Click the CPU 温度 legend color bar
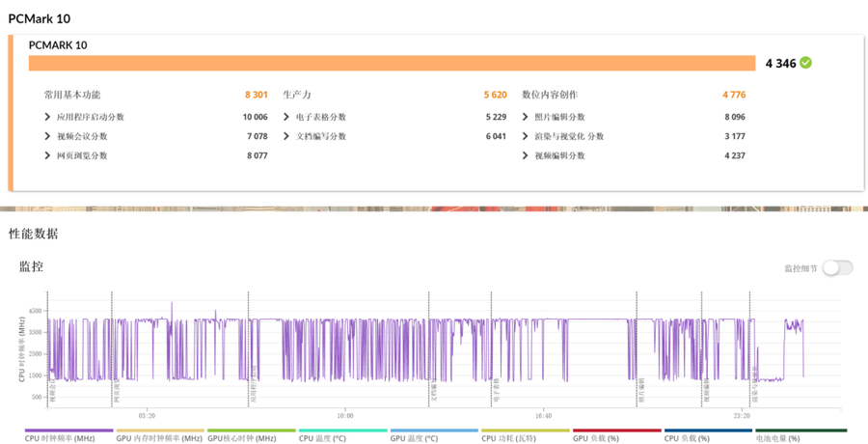The width and height of the screenshot is (868, 444). point(342,430)
